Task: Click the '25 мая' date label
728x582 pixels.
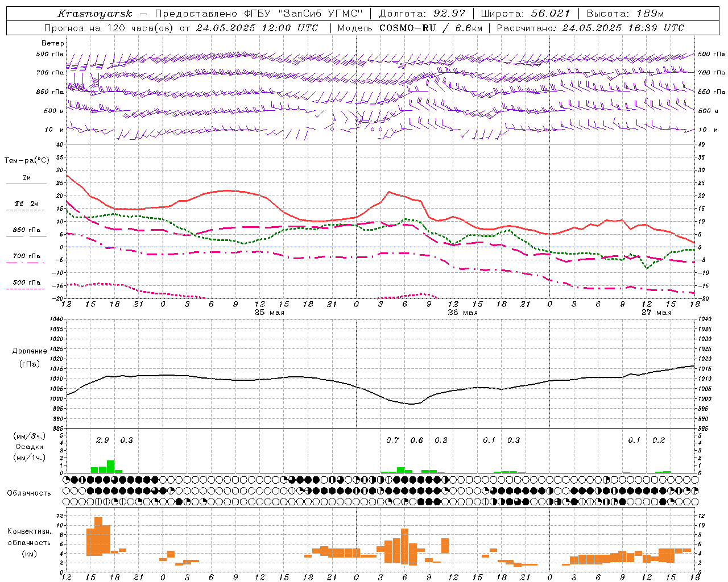Action: tap(269, 313)
